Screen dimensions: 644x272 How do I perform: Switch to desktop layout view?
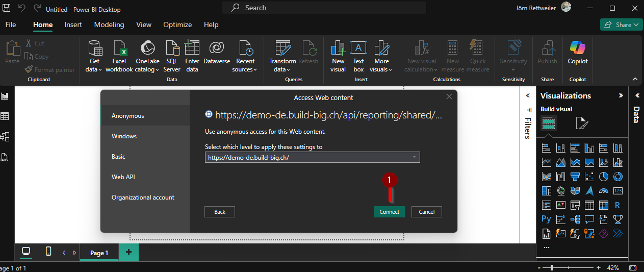coord(26,252)
